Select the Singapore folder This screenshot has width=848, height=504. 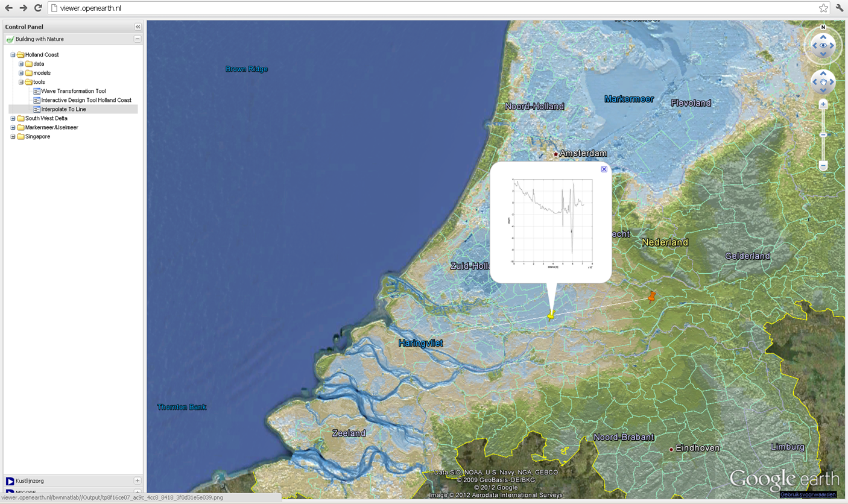point(37,137)
